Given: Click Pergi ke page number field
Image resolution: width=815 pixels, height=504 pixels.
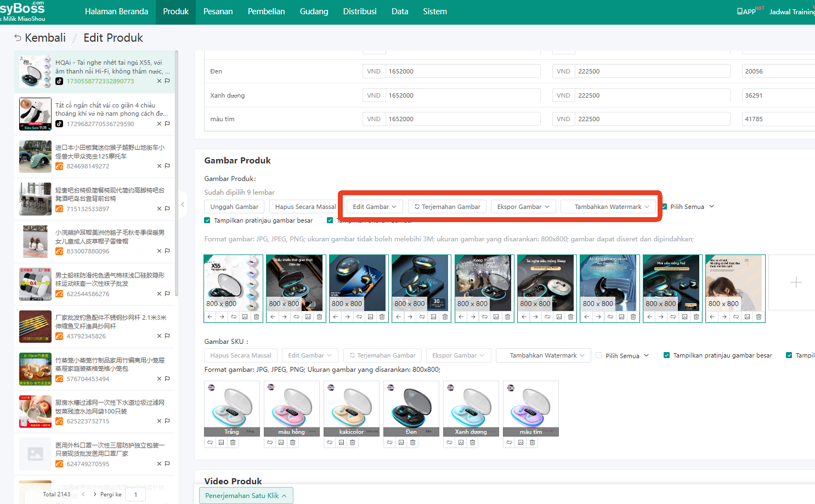Looking at the screenshot, I should click(x=135, y=494).
